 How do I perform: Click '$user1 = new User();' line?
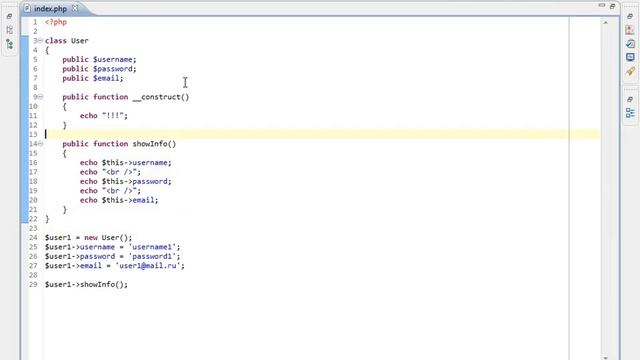(89, 238)
